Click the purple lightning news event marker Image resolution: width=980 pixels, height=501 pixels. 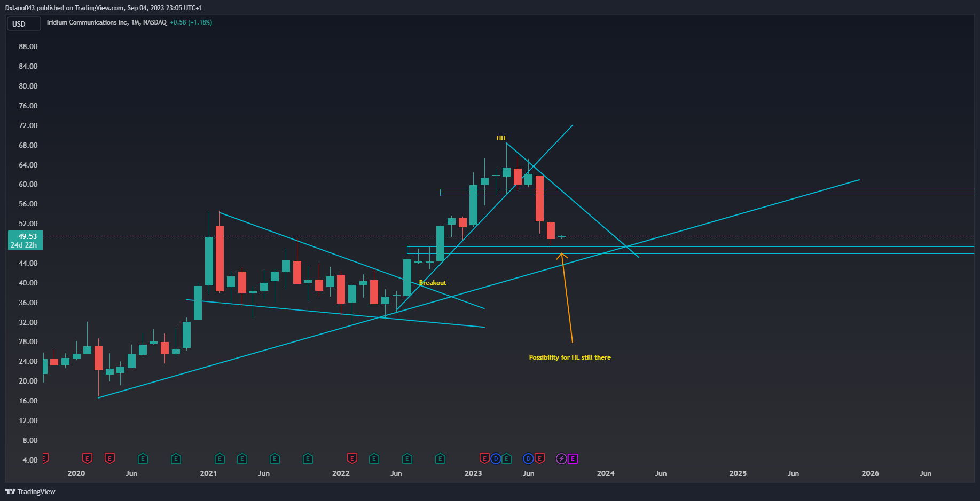click(x=561, y=458)
